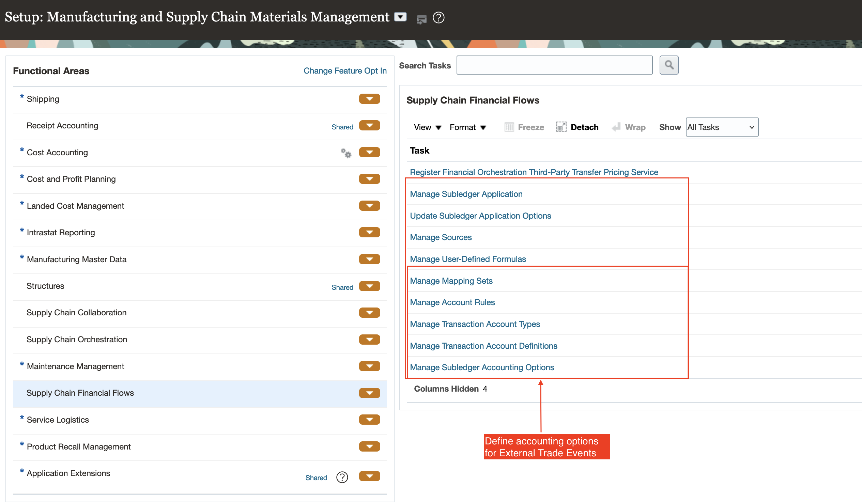This screenshot has width=862, height=504.
Task: Click the Cost Accounting gears icon
Action: click(x=346, y=153)
